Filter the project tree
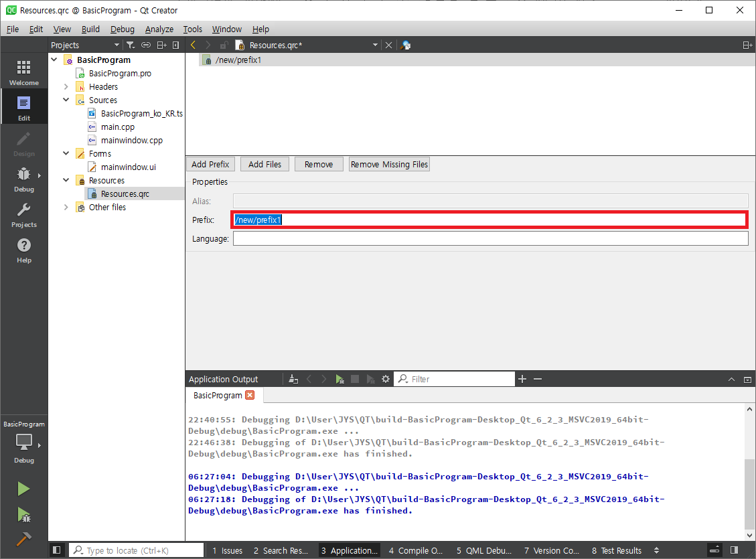The height and width of the screenshot is (559, 756). pyautogui.click(x=130, y=45)
